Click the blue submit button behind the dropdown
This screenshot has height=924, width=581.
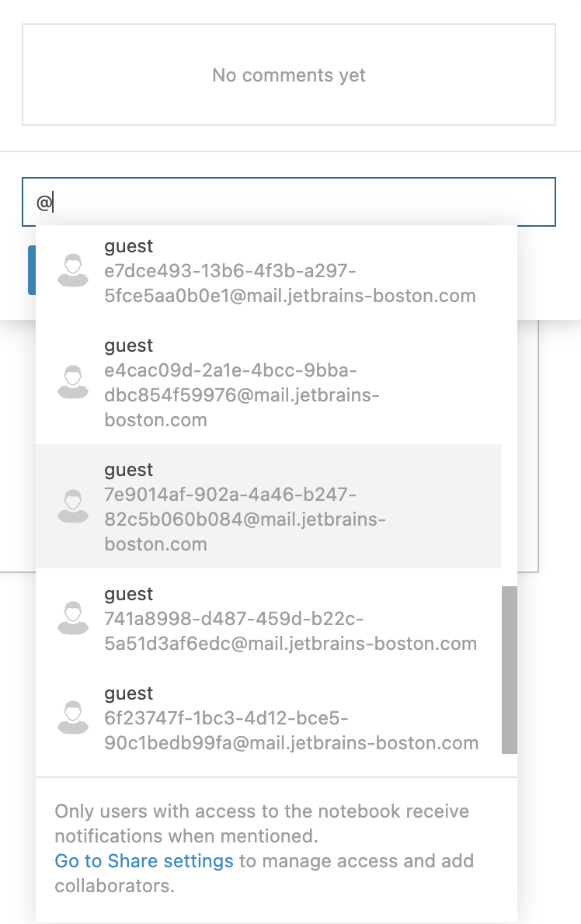click(x=33, y=270)
